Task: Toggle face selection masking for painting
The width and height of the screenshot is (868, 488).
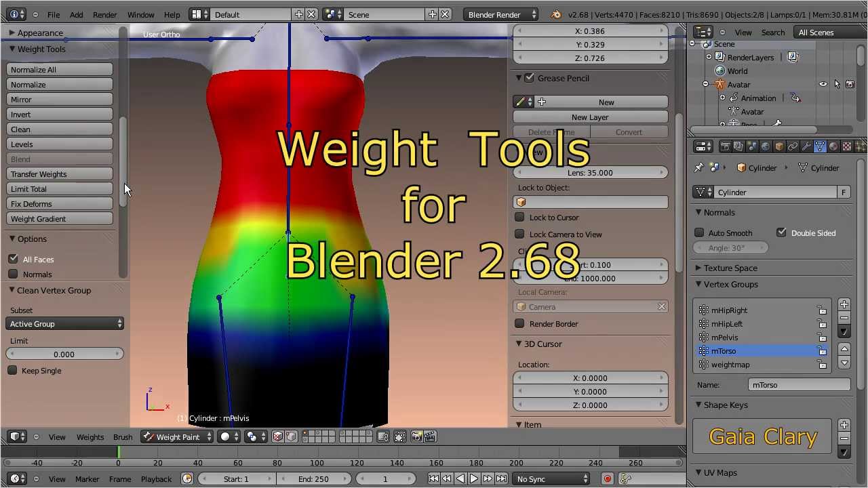Action: click(x=277, y=437)
